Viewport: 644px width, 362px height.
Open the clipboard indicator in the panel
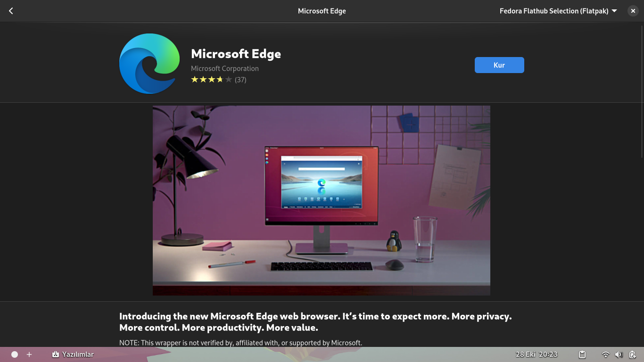click(x=582, y=354)
